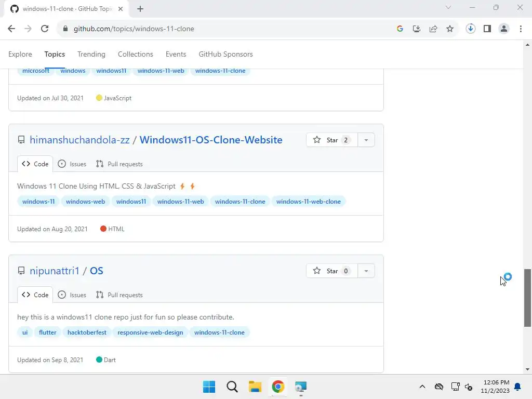Screen dimensions: 532x399
Task: Open Issues tab of Windows11-OS-Clone-Website
Action: [x=72, y=164]
